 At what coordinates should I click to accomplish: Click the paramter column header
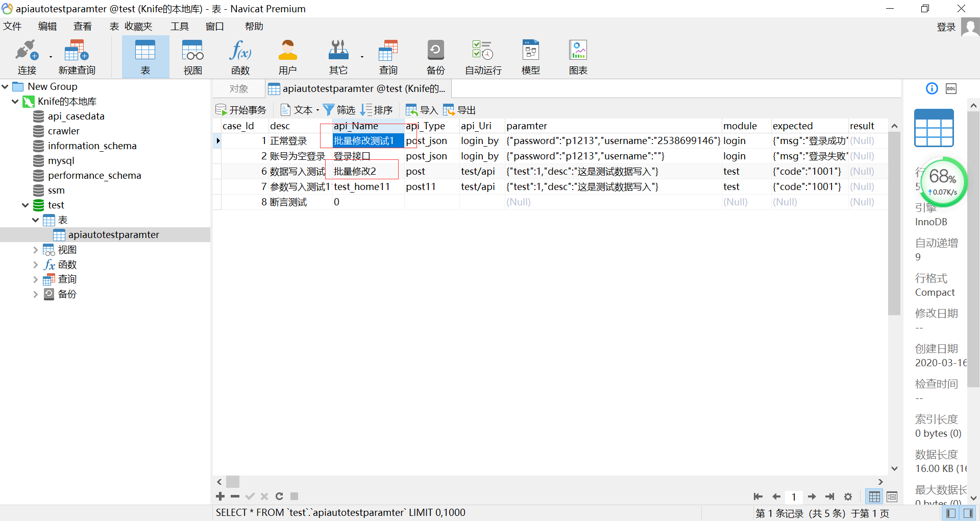point(613,126)
